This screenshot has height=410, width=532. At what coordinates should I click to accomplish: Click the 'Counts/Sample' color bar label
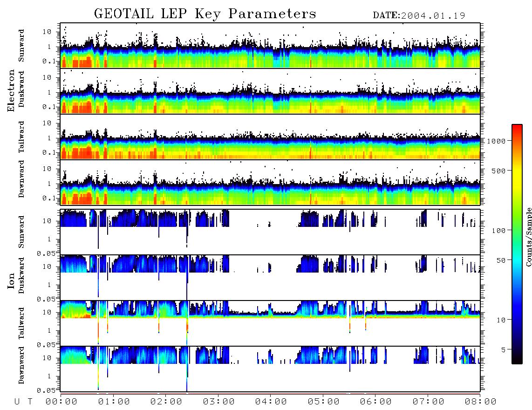click(528, 237)
